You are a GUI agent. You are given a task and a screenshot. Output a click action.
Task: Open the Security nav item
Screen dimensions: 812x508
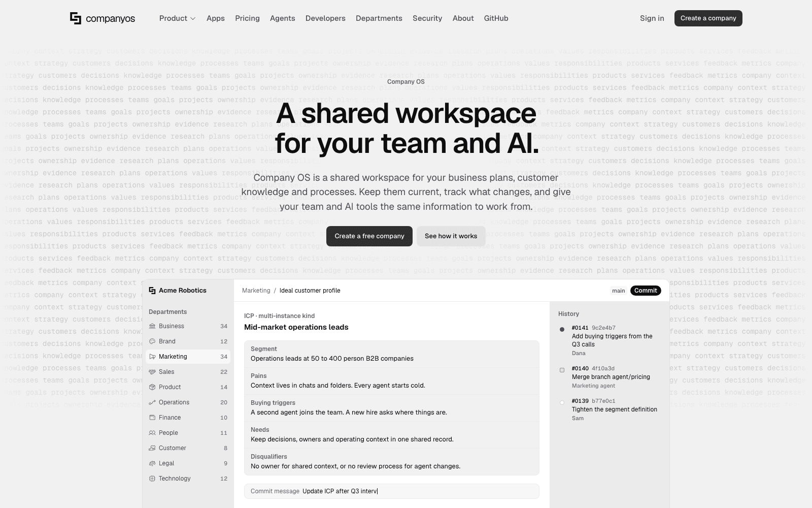(x=427, y=18)
